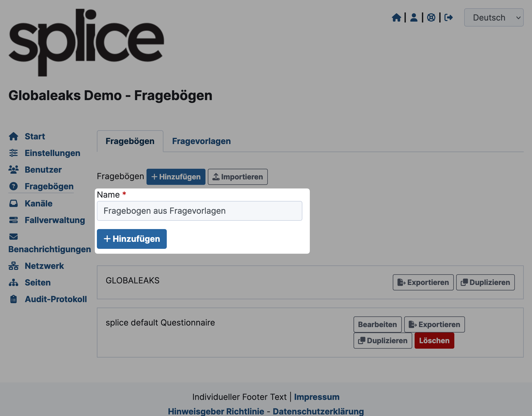
Task: Click the Fragebögen question-mark icon
Action: (x=14, y=186)
